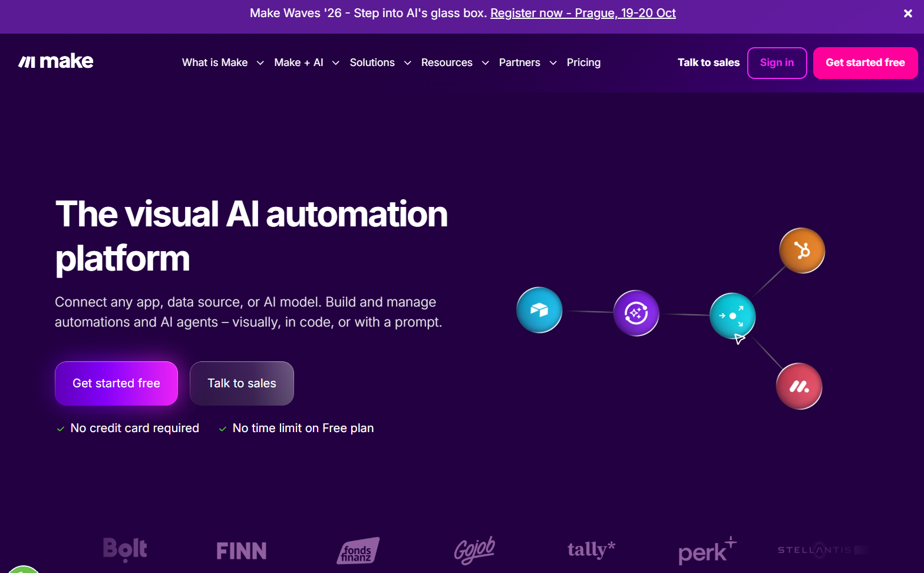This screenshot has height=573, width=924.
Task: Click the 'The visual AI automation platform' heading
Action: (x=252, y=236)
